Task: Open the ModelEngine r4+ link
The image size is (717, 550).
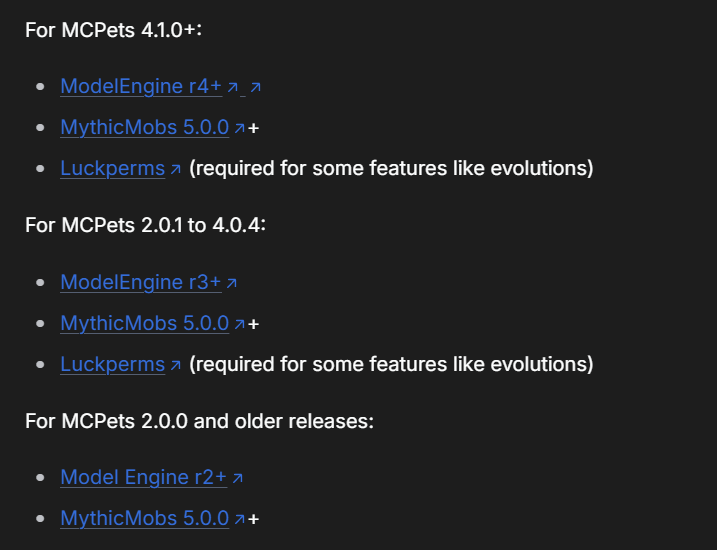Action: click(x=140, y=86)
